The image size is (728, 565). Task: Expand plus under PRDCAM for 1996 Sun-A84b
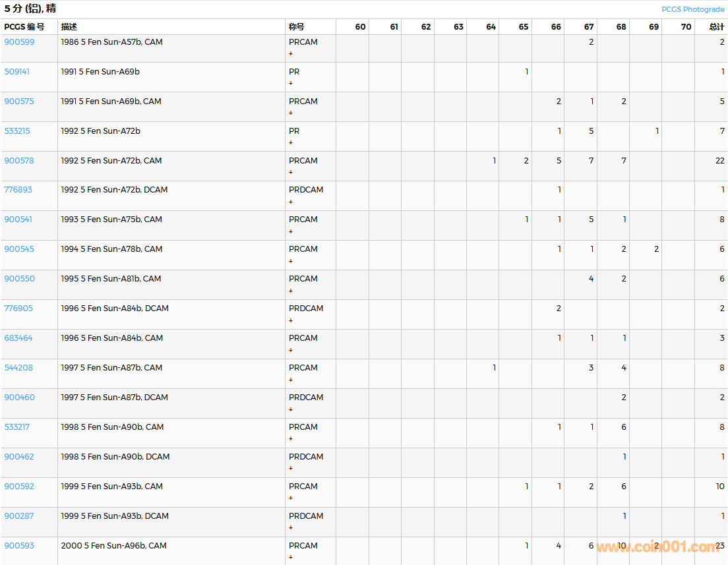(x=291, y=320)
